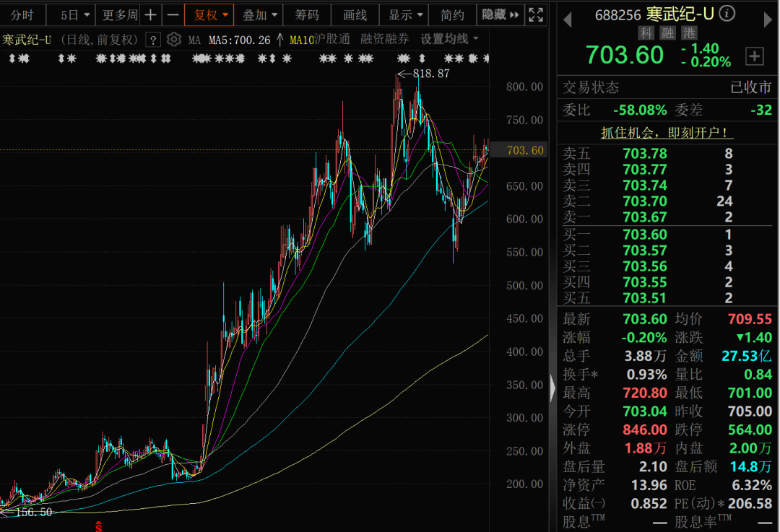Open MA indicator settings gear icon
This screenshot has height=532, width=780.
point(174,40)
